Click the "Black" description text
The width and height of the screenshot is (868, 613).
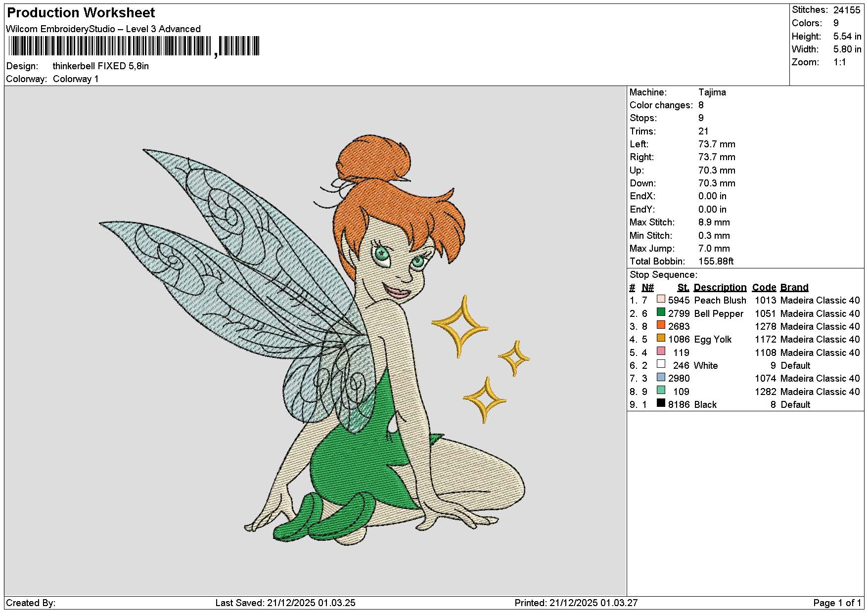pos(705,405)
